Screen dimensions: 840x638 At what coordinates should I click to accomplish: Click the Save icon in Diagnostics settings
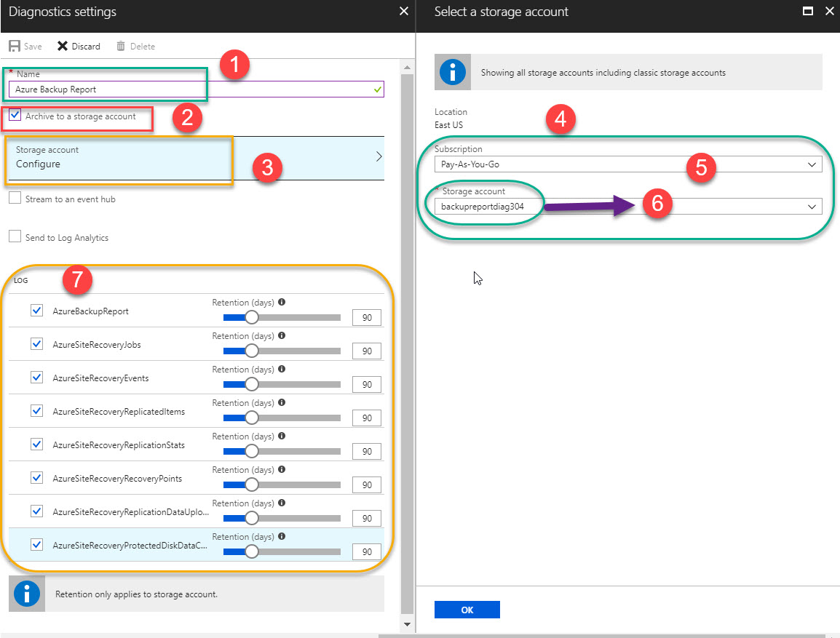click(x=25, y=46)
